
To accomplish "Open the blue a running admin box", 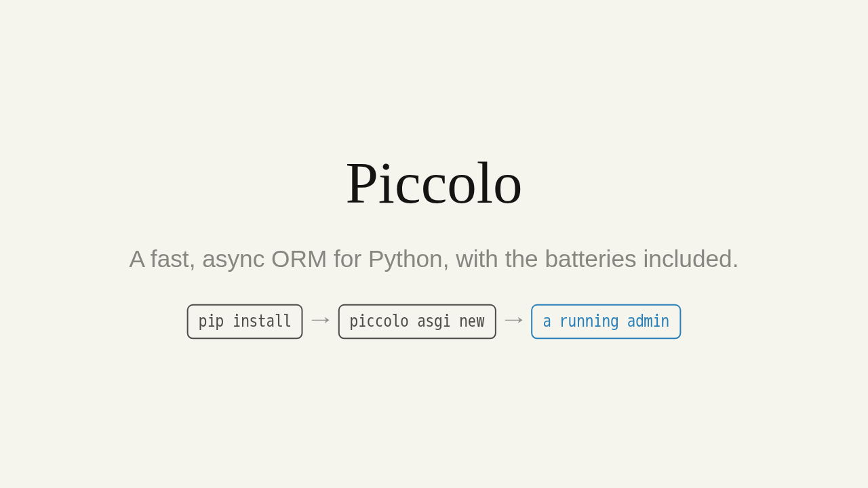I will pyautogui.click(x=606, y=321).
